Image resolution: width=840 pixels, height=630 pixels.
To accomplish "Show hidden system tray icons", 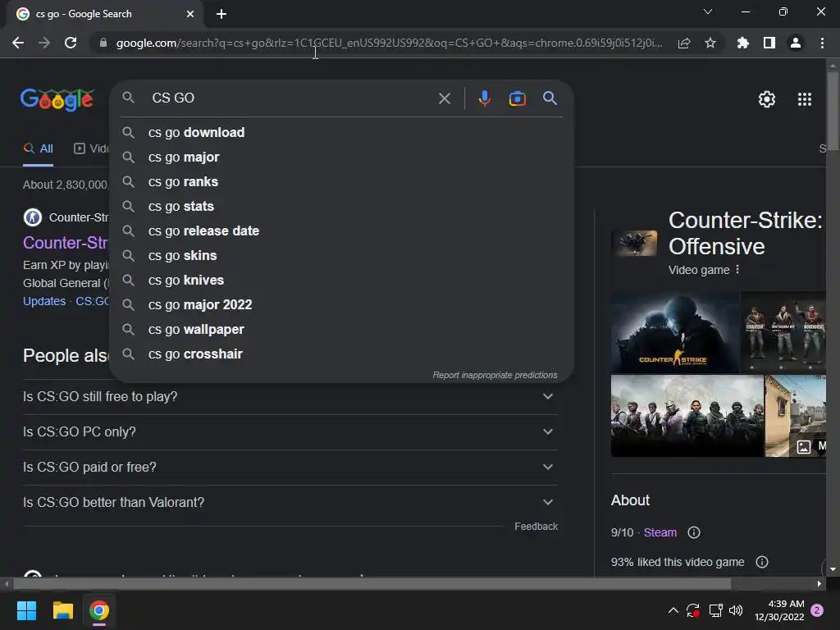I will coord(673,610).
